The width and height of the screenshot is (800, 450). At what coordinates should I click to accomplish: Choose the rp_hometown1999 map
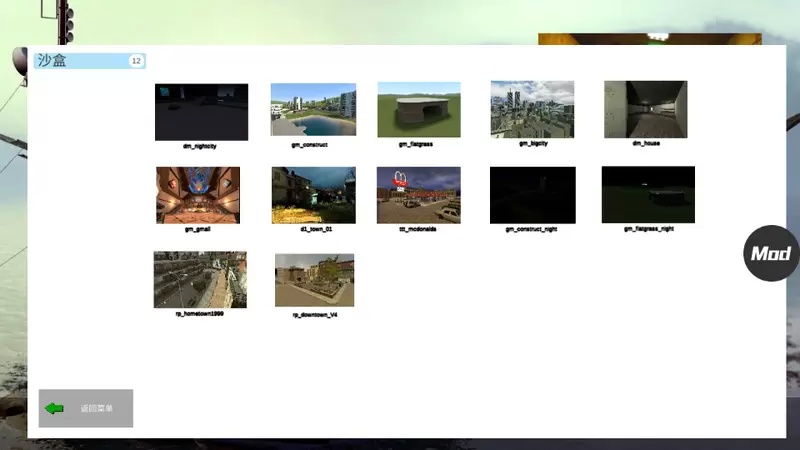(x=200, y=279)
